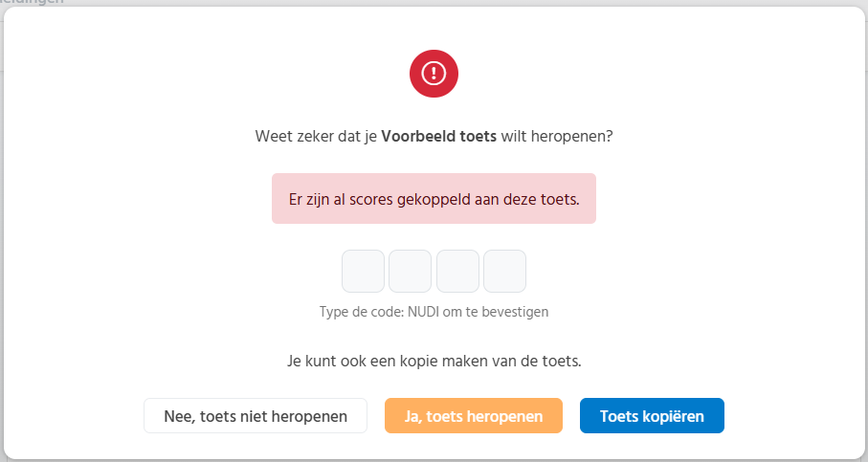Select the third code entry box

(x=457, y=271)
